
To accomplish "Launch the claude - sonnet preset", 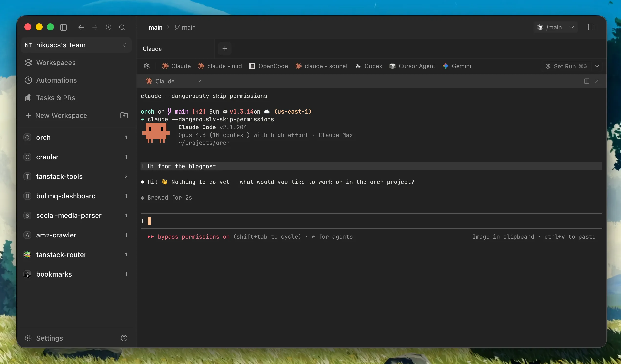I will (321, 66).
